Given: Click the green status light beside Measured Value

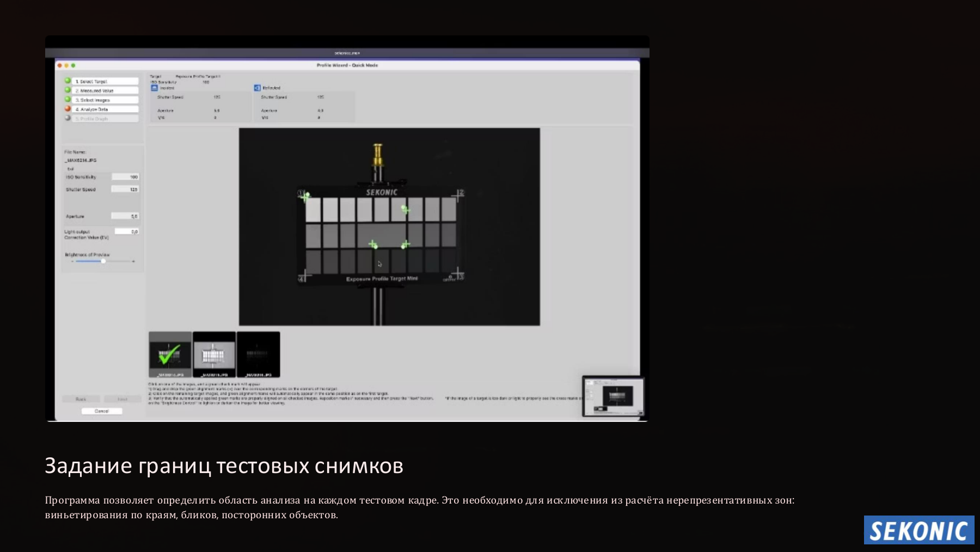Looking at the screenshot, I should (x=68, y=90).
